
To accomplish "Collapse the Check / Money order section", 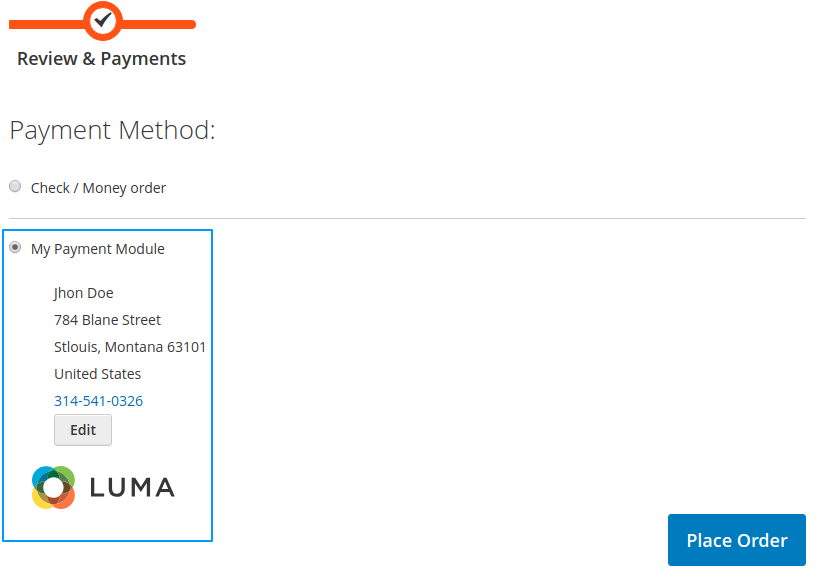I will click(98, 187).
